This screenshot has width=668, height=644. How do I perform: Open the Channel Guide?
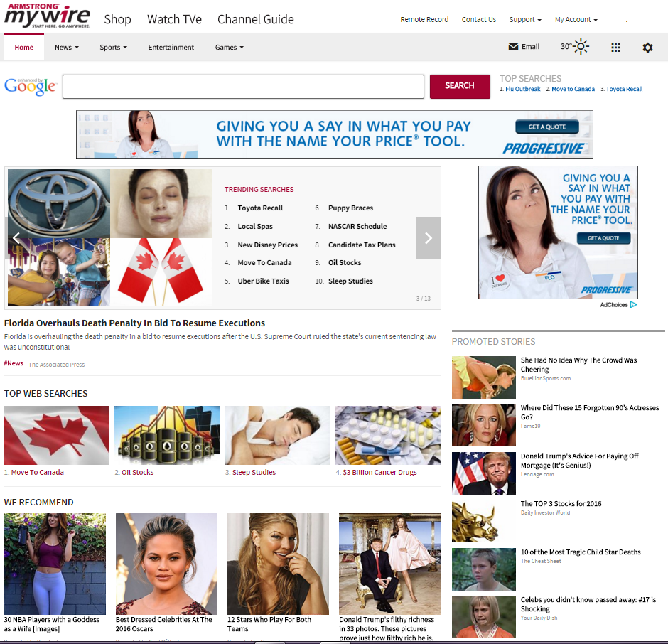pyautogui.click(x=256, y=20)
